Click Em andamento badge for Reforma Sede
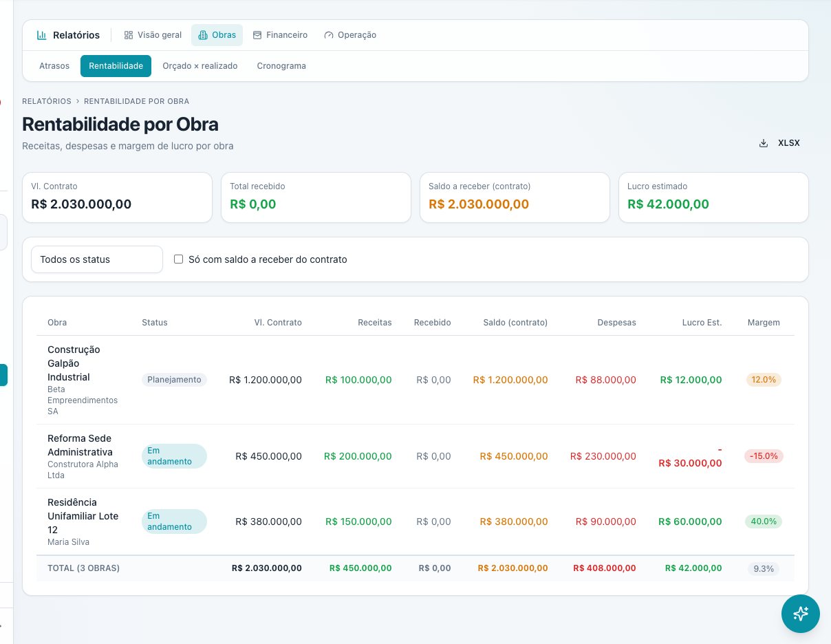This screenshot has height=644, width=831. pyautogui.click(x=174, y=456)
